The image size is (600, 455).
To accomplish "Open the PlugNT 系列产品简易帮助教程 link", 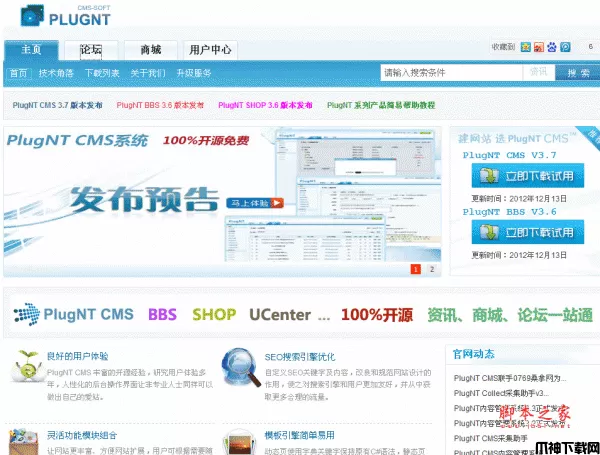I will (x=381, y=105).
